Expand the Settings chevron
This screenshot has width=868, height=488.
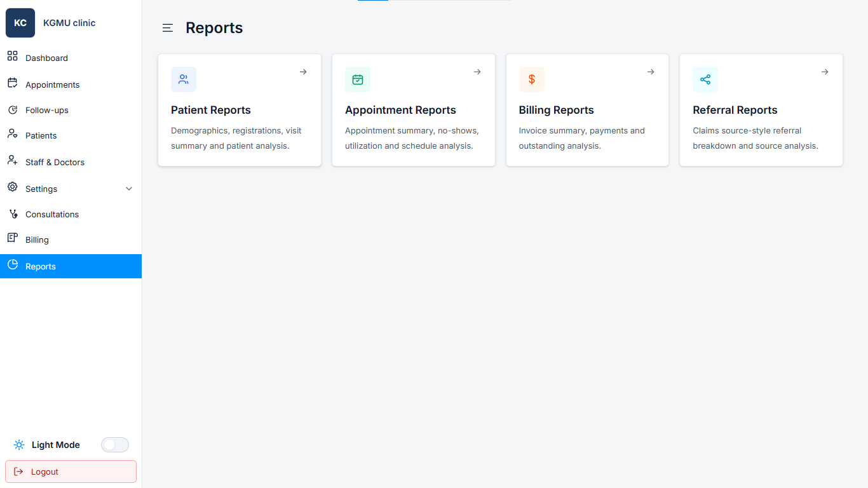coord(129,189)
